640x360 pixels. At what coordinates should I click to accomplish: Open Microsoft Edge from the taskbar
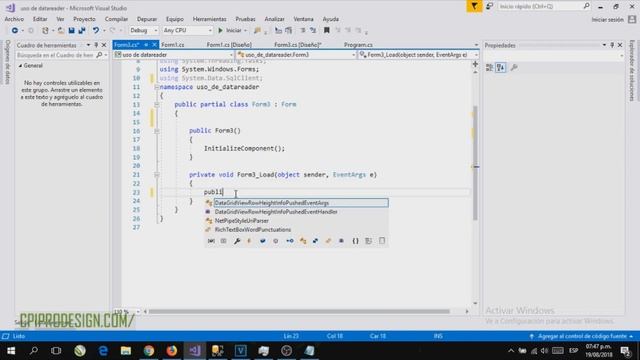coord(103,351)
